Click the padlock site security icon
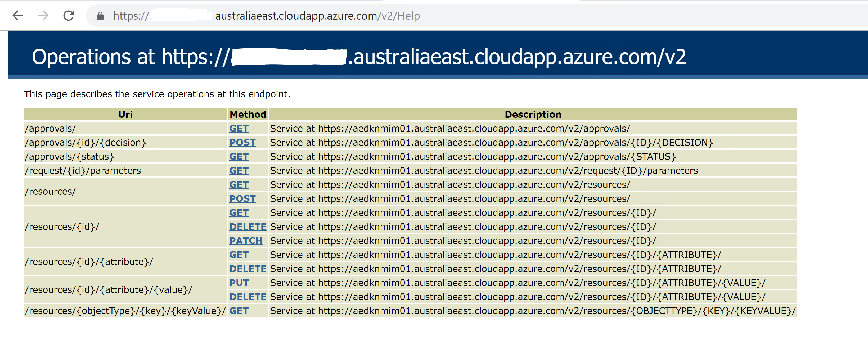 pyautogui.click(x=100, y=16)
